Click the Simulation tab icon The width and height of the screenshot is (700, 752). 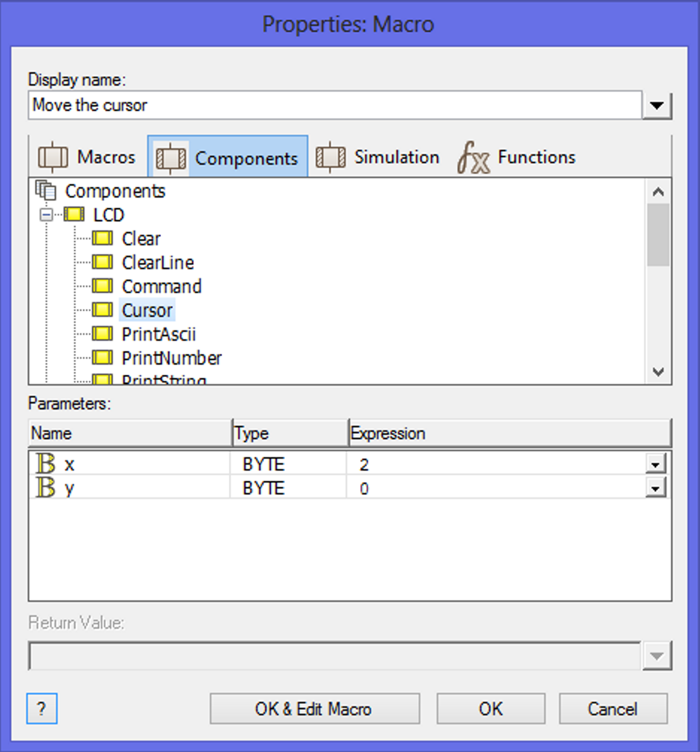pos(330,157)
